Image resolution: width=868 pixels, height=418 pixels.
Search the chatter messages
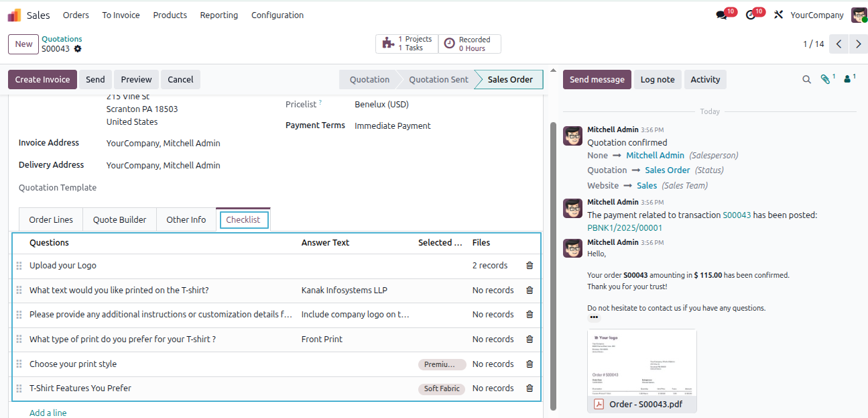tap(806, 79)
